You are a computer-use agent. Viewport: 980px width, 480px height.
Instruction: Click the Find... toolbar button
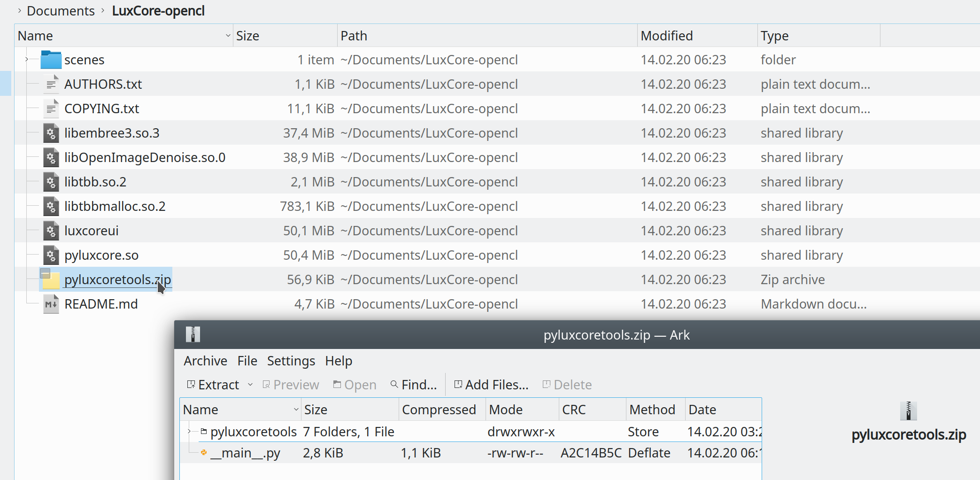coord(414,385)
